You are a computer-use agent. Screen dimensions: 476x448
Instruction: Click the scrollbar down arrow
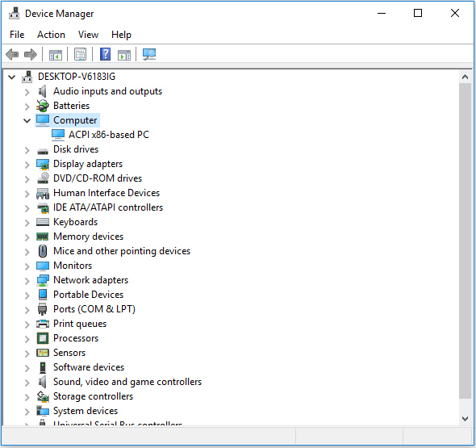point(465,419)
